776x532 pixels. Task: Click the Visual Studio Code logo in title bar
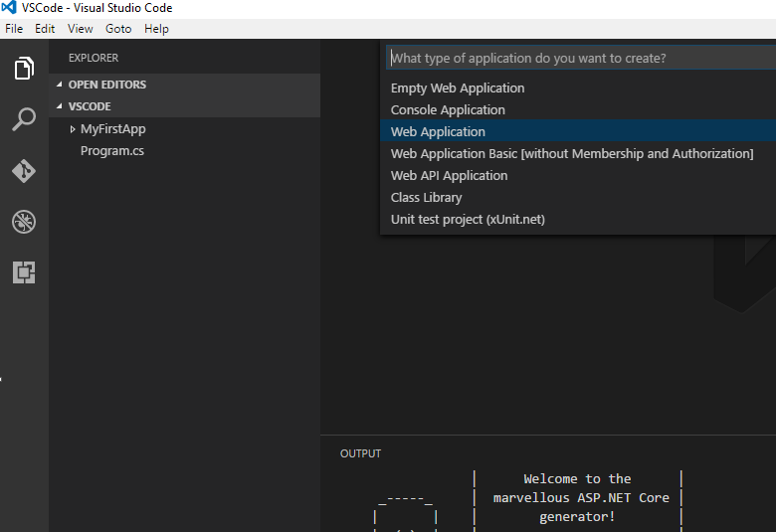pyautogui.click(x=9, y=7)
